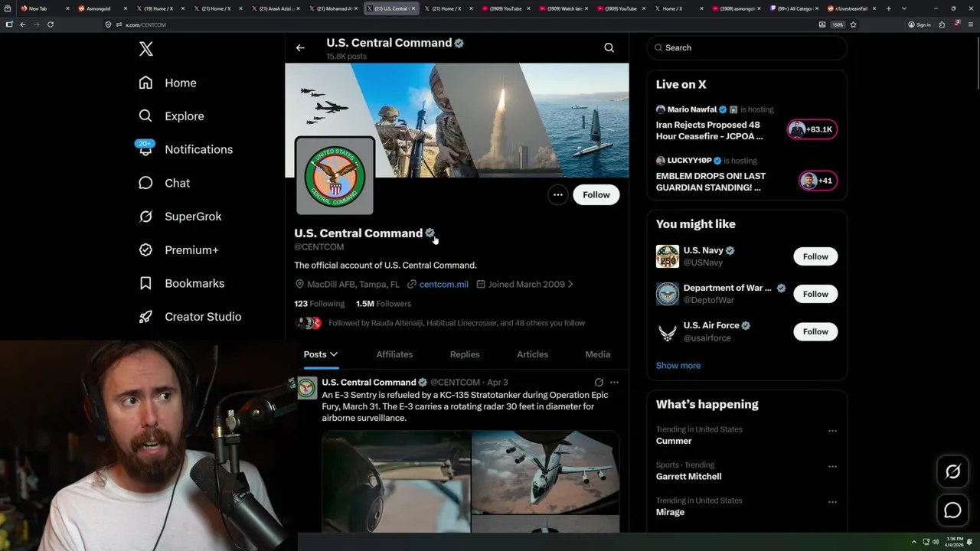Screen dimensions: 980x551
Task: Open Chat from the sidebar
Action: pyautogui.click(x=164, y=183)
